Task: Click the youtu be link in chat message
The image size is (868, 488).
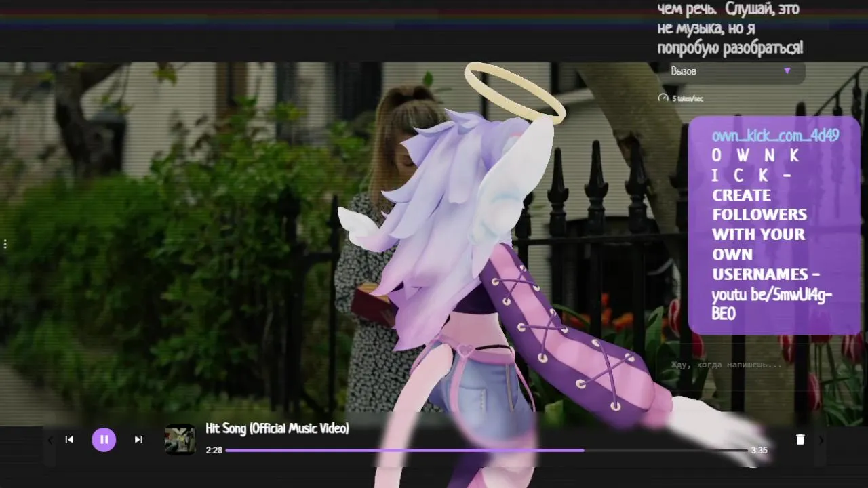Action: pyautogui.click(x=772, y=304)
